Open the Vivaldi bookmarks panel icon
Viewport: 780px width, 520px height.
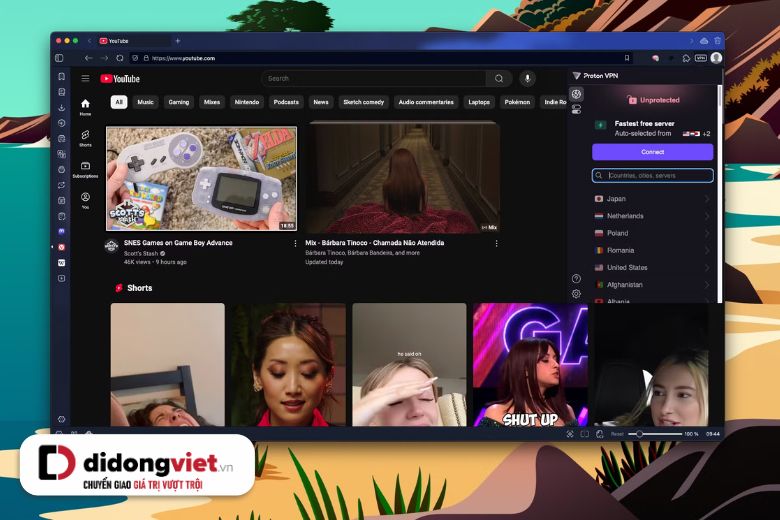click(x=61, y=77)
